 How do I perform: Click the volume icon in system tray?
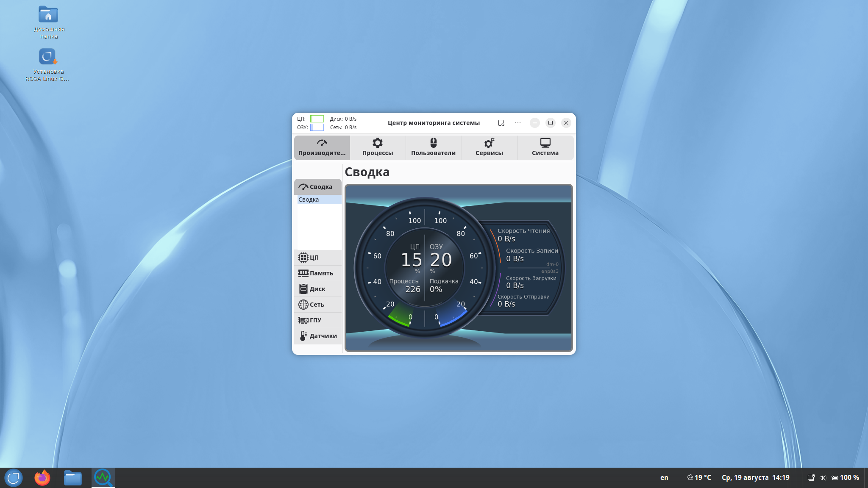(823, 478)
